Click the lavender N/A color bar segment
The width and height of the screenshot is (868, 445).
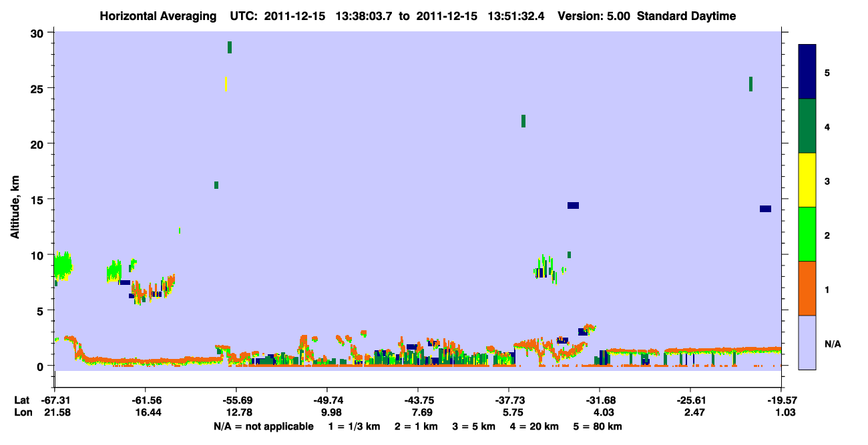(807, 342)
